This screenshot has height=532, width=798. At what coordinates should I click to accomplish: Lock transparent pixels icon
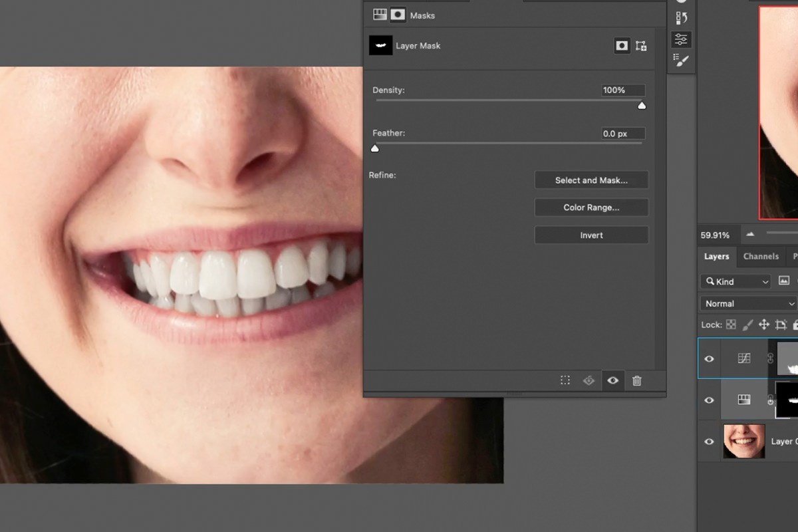pyautogui.click(x=731, y=325)
